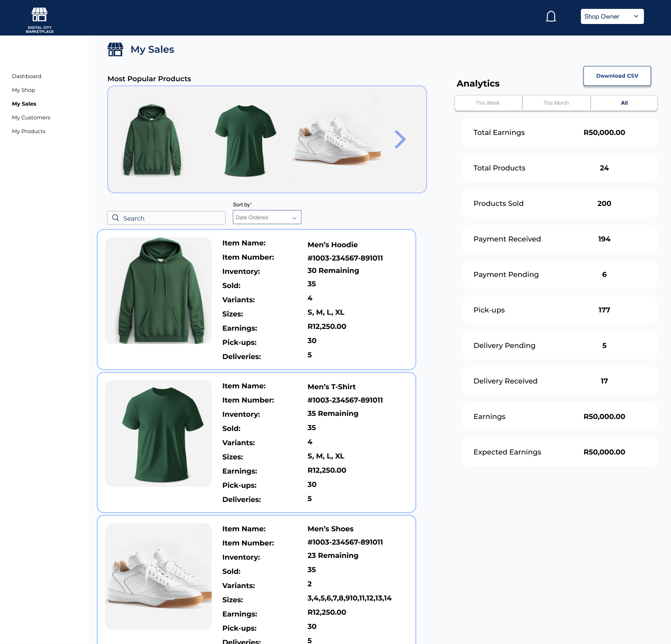This screenshot has height=644, width=671.
Task: Click the My Sales storefront icon
Action: point(115,49)
